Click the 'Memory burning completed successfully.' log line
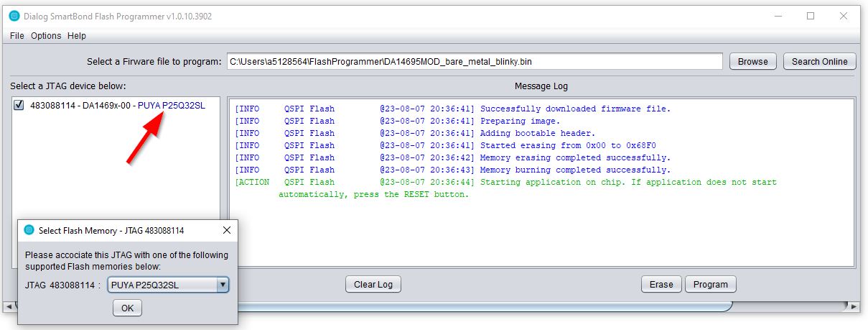Viewport: 868px width, 330px height. (453, 170)
